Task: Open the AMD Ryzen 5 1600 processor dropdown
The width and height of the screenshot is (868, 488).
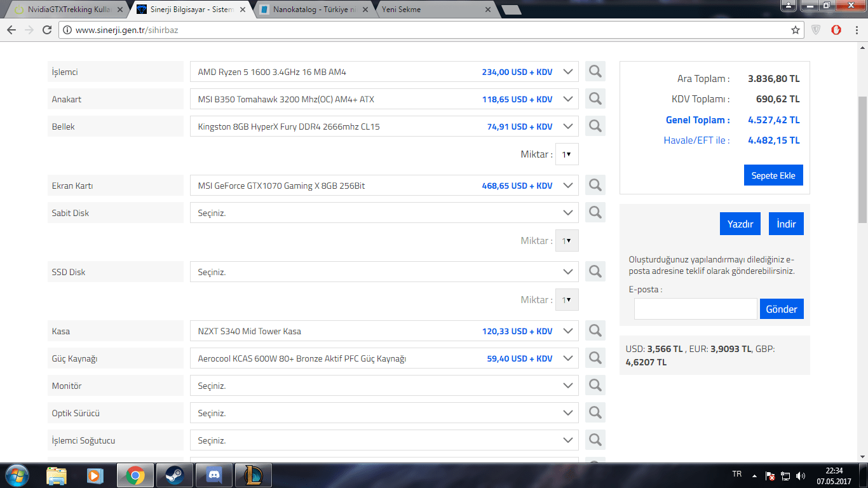Action: click(384, 72)
